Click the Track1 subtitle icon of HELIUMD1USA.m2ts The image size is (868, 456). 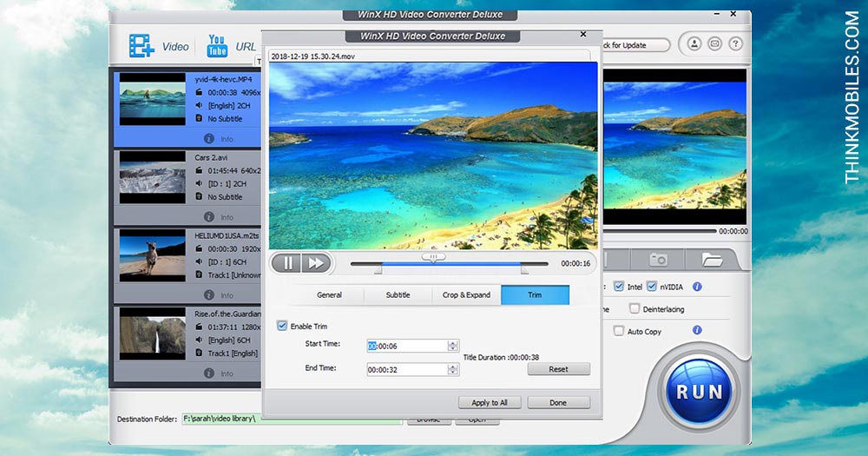coord(199,274)
